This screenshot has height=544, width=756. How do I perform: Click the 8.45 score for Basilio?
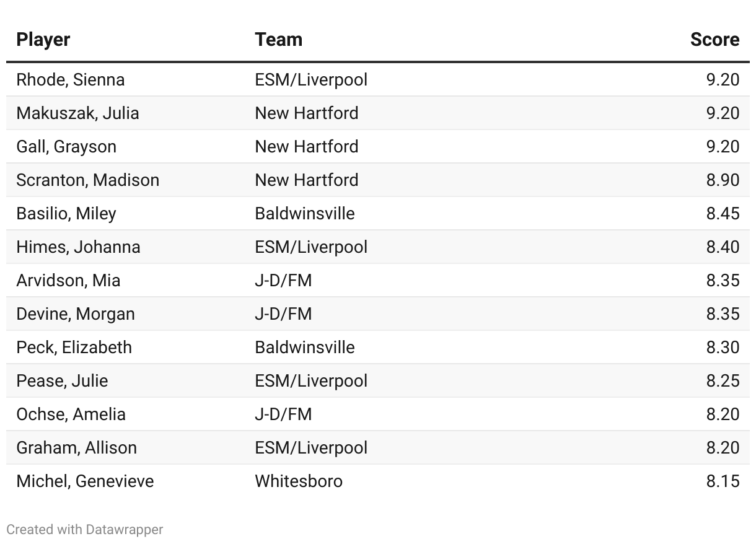723,214
